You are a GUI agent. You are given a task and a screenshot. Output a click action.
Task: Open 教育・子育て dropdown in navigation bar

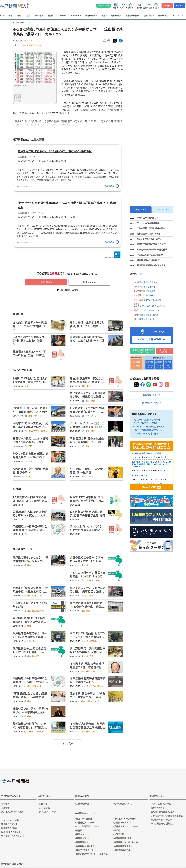pos(91,15)
